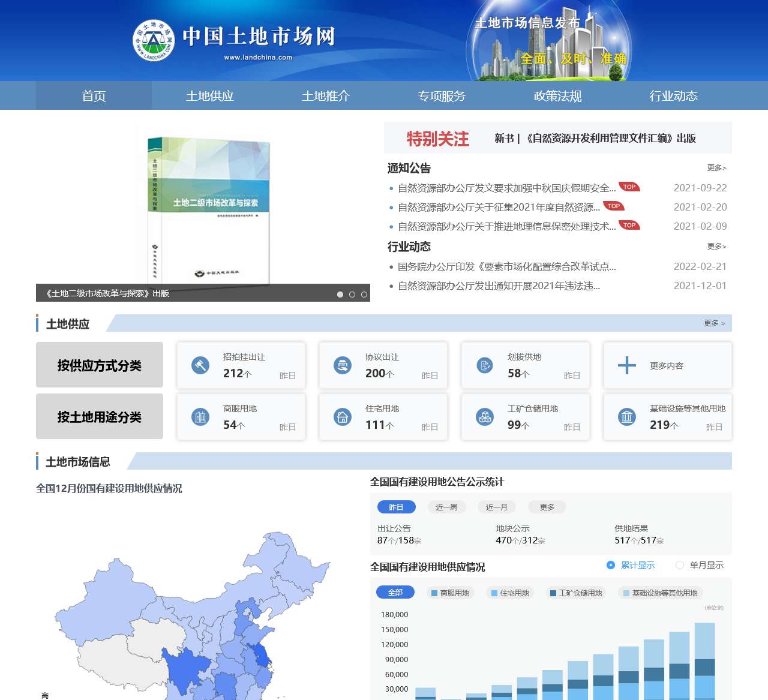Select 单月显示 radio button
Screen dimensions: 768x700
680,565
